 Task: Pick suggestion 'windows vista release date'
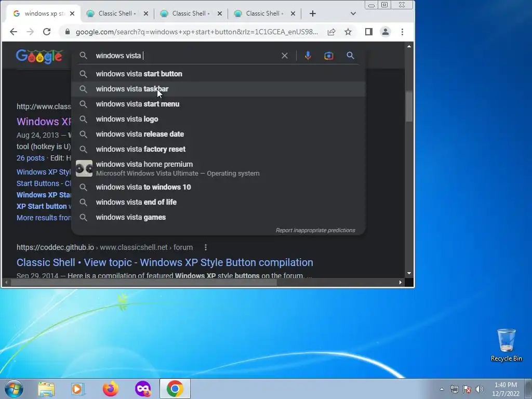tap(219, 134)
